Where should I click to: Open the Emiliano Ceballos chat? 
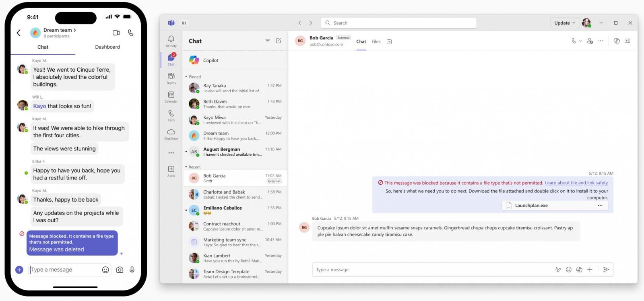click(x=235, y=210)
